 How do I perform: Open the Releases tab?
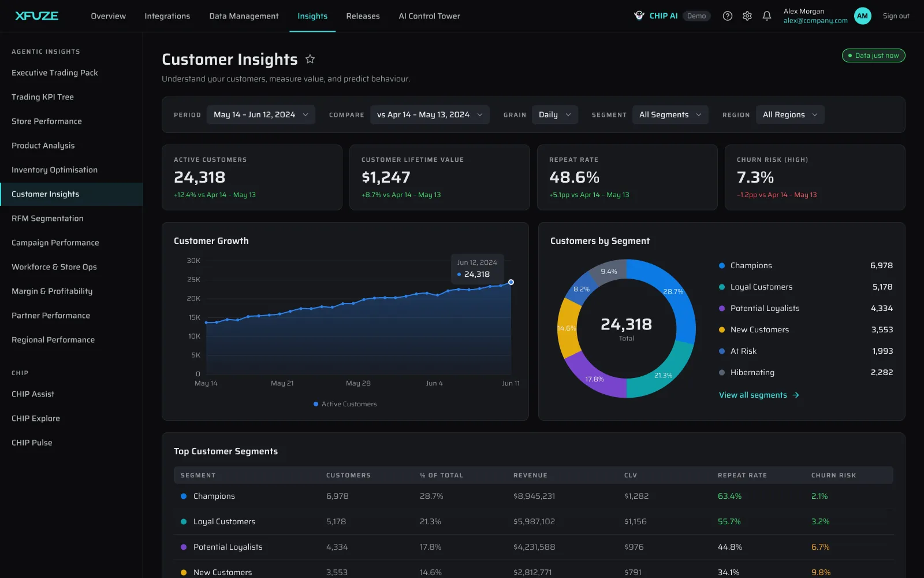tap(363, 16)
